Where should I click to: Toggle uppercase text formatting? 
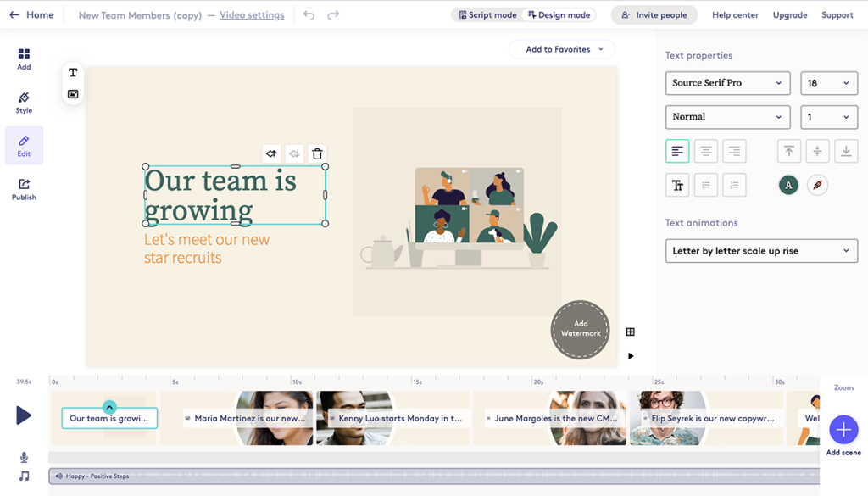[677, 184]
